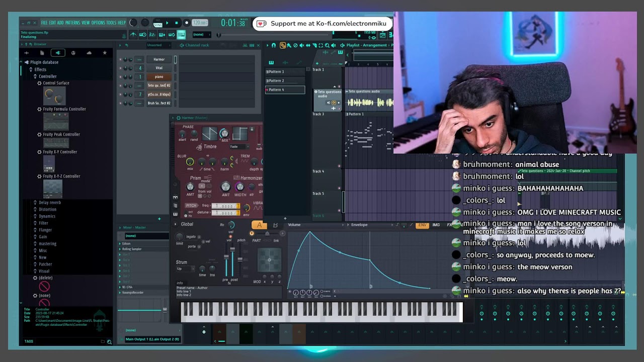The height and width of the screenshot is (362, 644).
Task: Select Pattern 1 in the pattern picker
Action: click(285, 72)
